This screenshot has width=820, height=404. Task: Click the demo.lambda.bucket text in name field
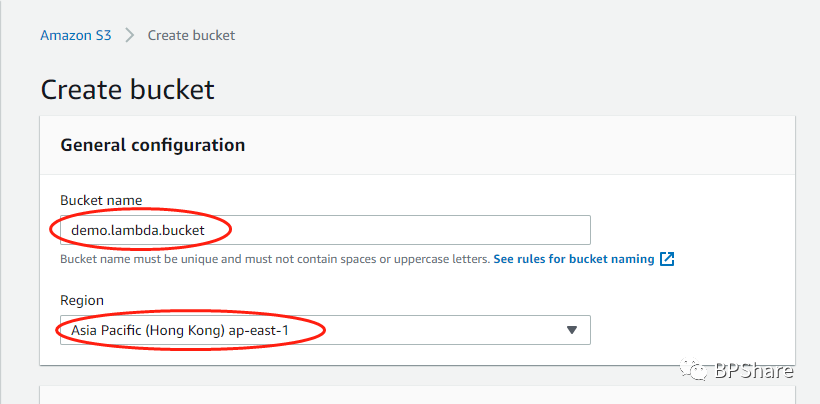136,230
